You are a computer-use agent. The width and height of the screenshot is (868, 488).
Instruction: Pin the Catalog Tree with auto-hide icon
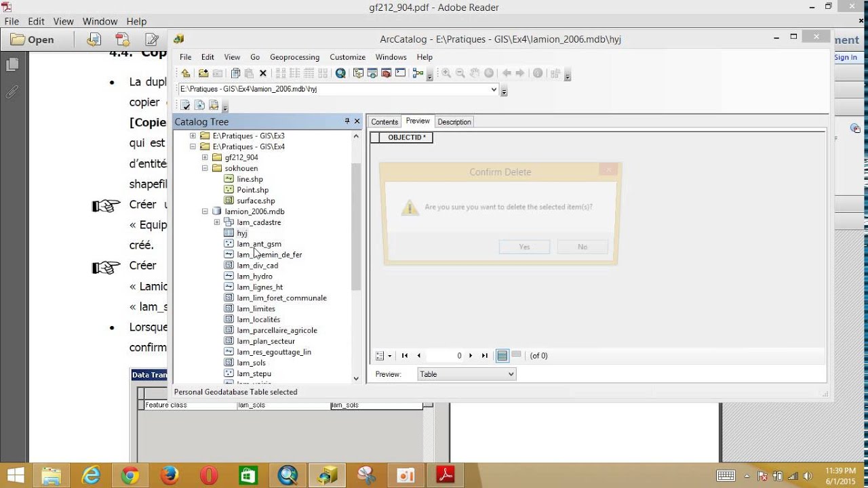(x=347, y=121)
